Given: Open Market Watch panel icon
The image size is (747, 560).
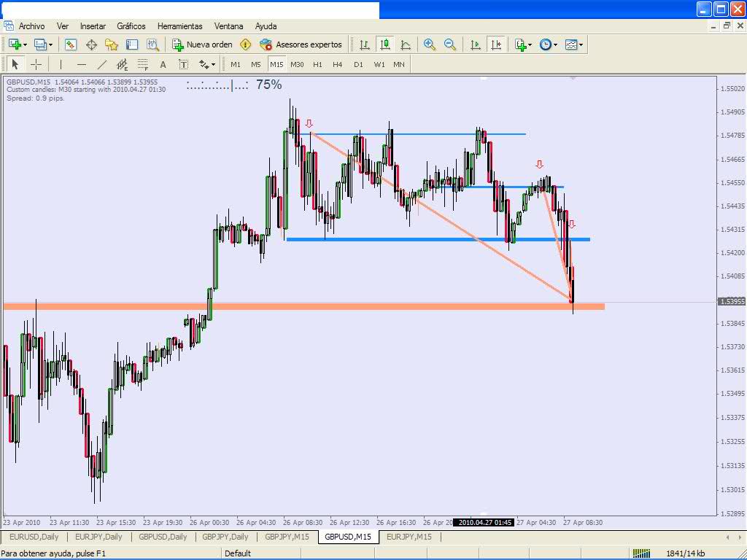Looking at the screenshot, I should pos(71,44).
